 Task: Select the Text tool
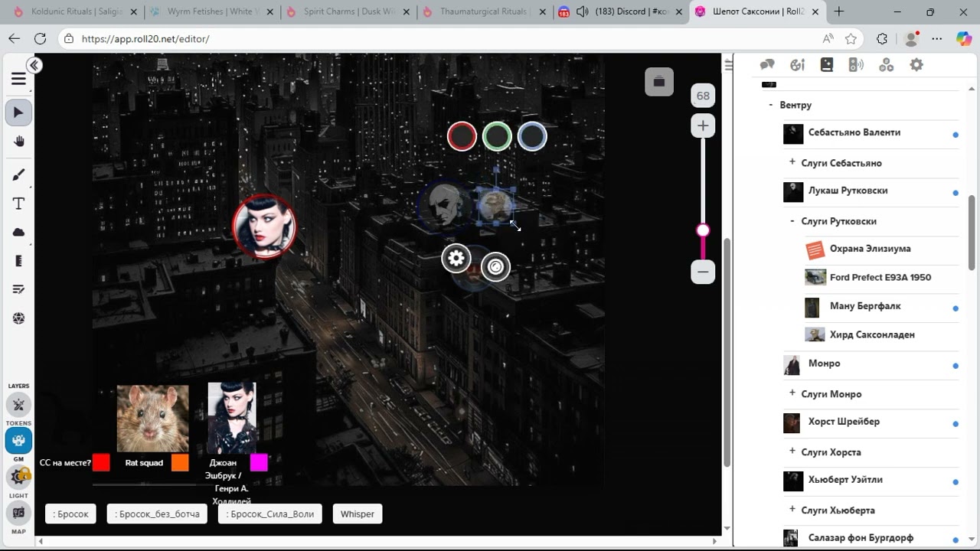click(x=18, y=204)
